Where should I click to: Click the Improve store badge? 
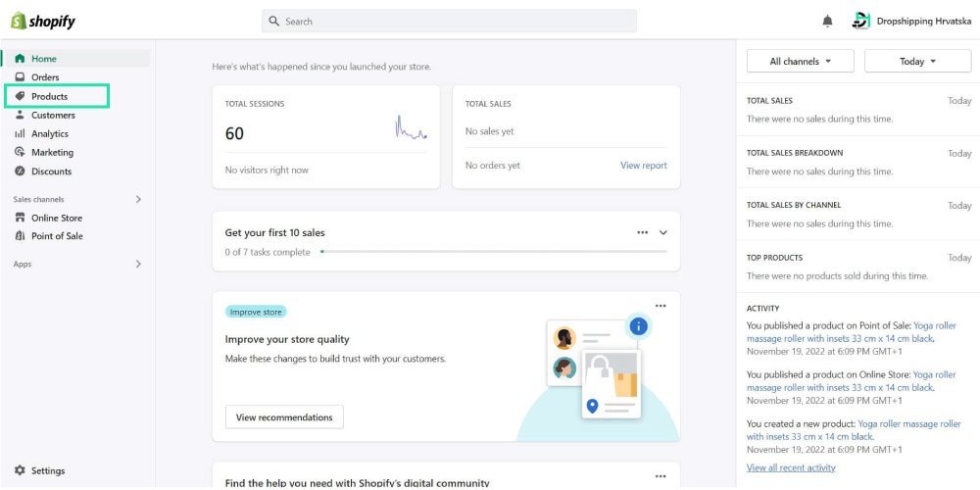point(256,312)
